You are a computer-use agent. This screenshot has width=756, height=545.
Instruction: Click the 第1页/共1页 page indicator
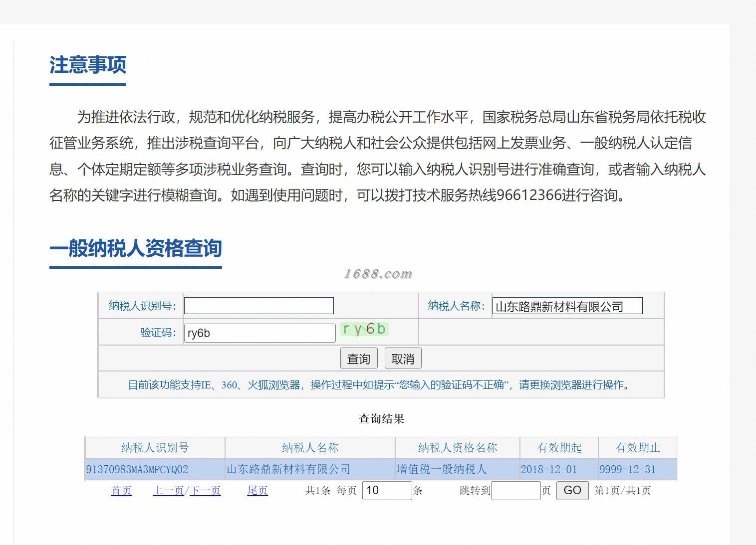pyautogui.click(x=623, y=491)
